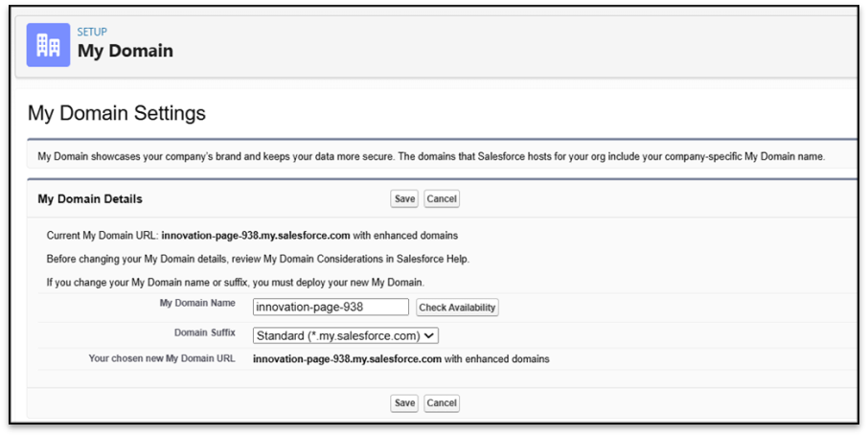Screen dimensions: 868x436
Task: Click the My Domain page title
Action: (x=126, y=51)
